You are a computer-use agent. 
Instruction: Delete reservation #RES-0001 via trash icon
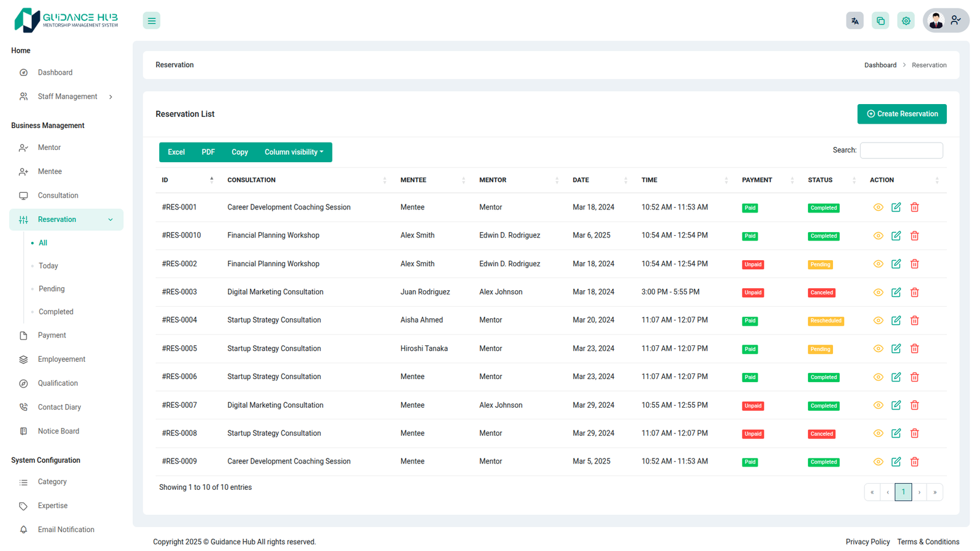[x=914, y=208]
